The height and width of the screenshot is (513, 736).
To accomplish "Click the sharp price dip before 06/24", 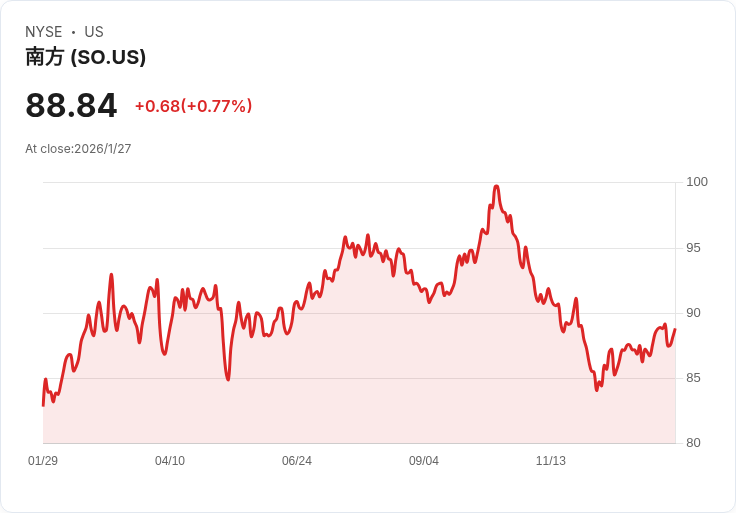I will pos(228,379).
